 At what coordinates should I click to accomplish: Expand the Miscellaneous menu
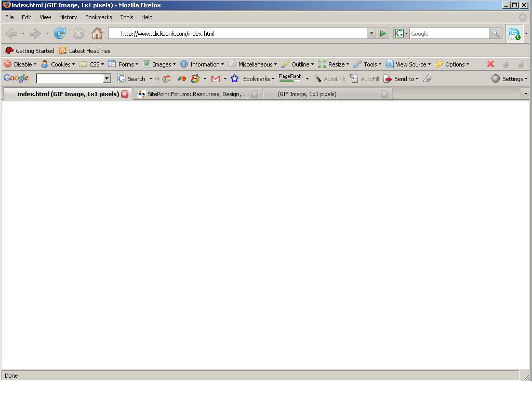[253, 64]
